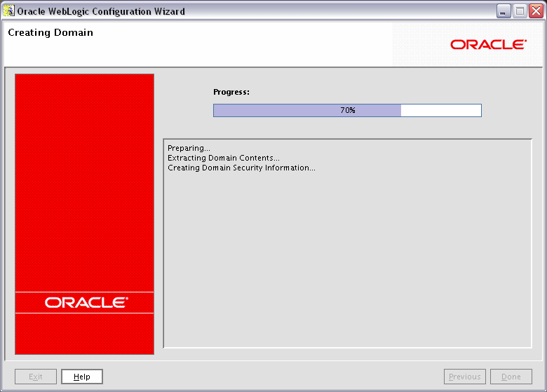Click the window title text
Screen dimensions: 547x392
101,11
